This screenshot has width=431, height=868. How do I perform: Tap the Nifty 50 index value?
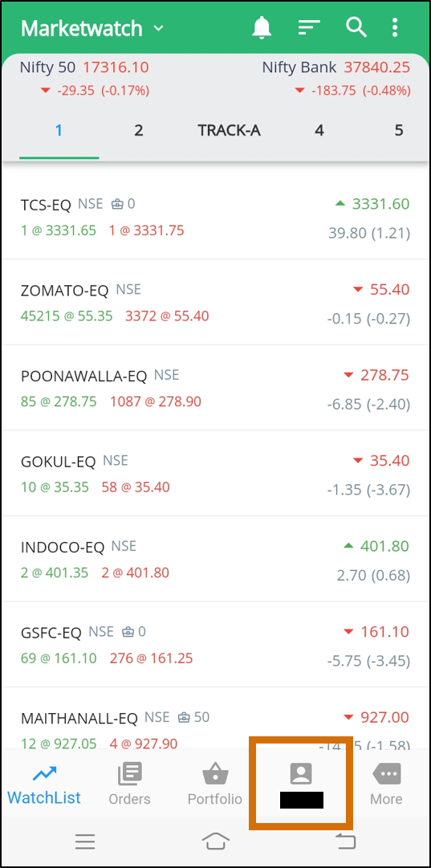(x=116, y=67)
